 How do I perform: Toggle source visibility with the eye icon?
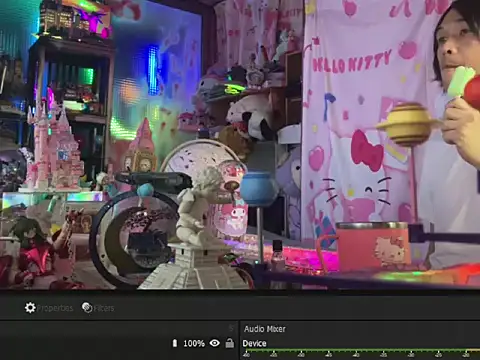coord(215,343)
